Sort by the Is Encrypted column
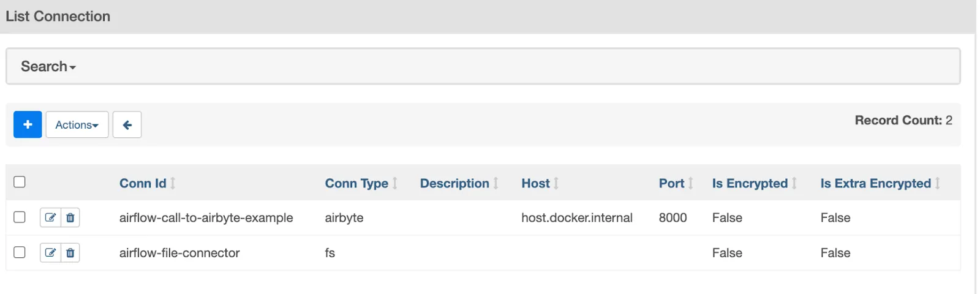 click(749, 183)
